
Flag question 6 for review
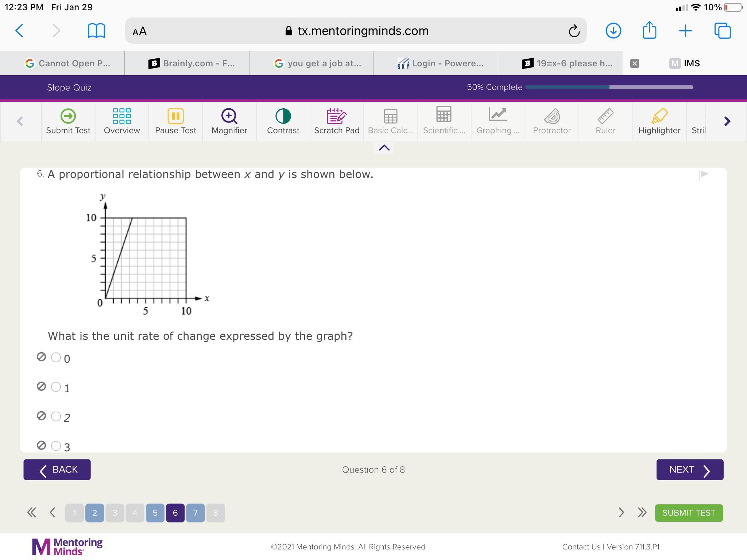[704, 175]
